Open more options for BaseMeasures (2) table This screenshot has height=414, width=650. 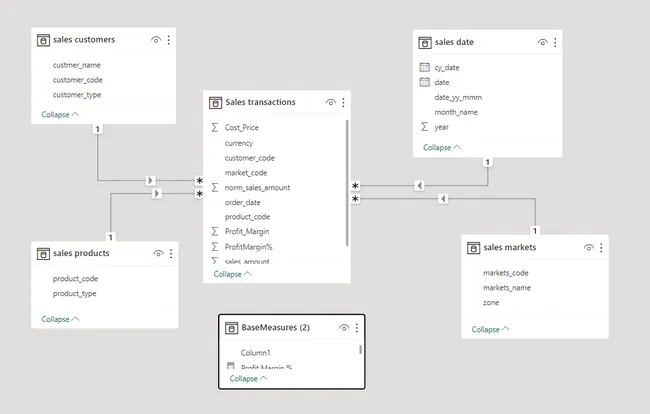tap(357, 328)
